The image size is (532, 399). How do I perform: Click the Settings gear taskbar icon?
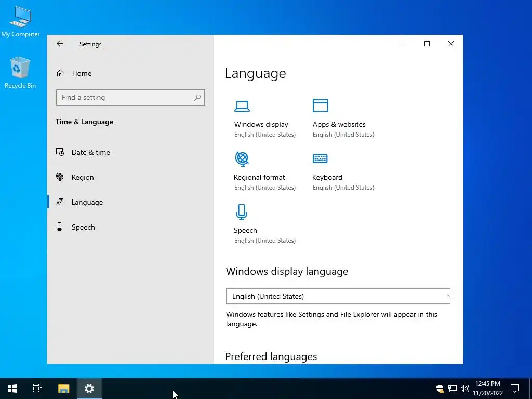[89, 389]
